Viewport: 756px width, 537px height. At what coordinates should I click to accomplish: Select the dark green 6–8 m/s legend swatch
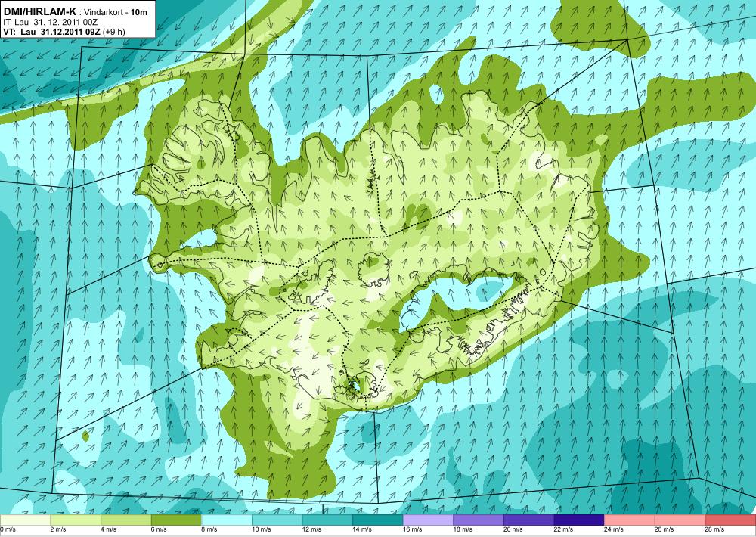176,520
